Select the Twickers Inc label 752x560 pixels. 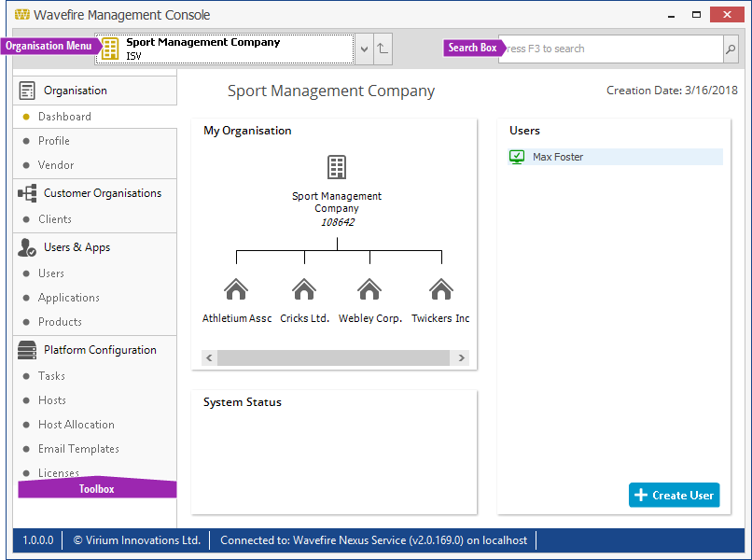[440, 318]
